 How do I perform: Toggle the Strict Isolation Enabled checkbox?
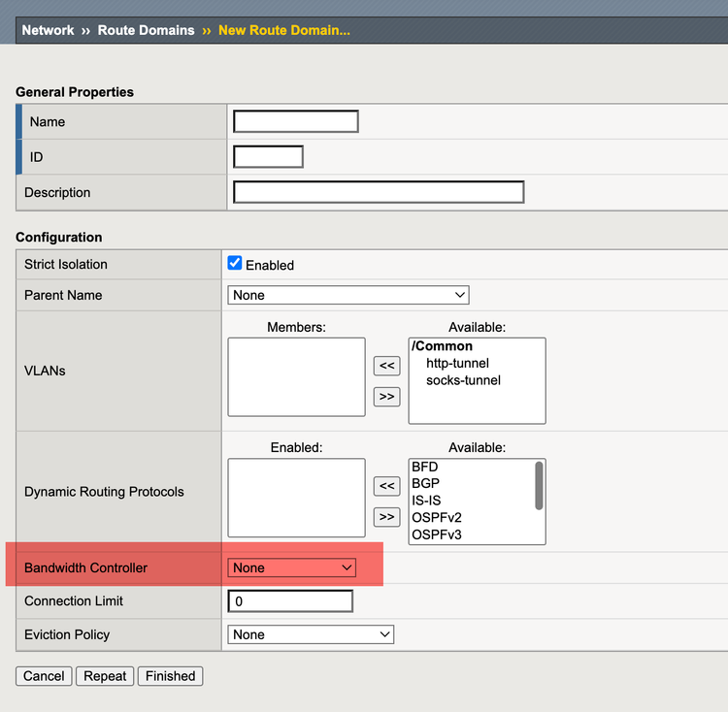pos(235,264)
